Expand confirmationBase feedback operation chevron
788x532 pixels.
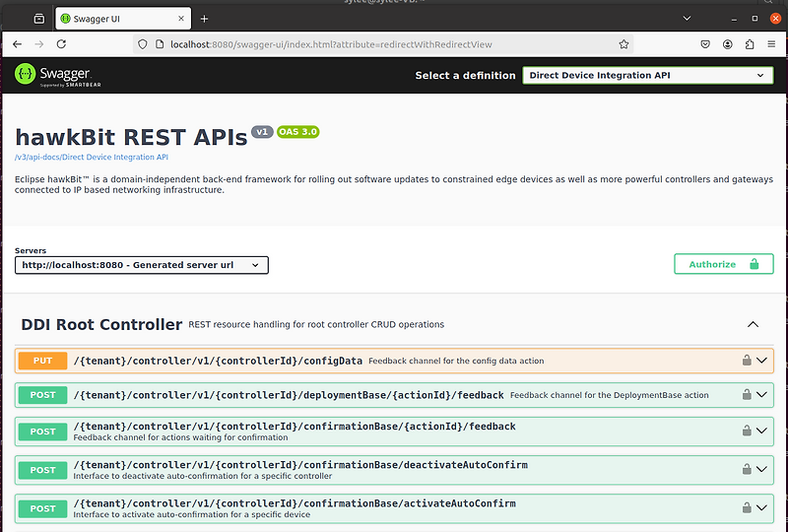click(761, 431)
